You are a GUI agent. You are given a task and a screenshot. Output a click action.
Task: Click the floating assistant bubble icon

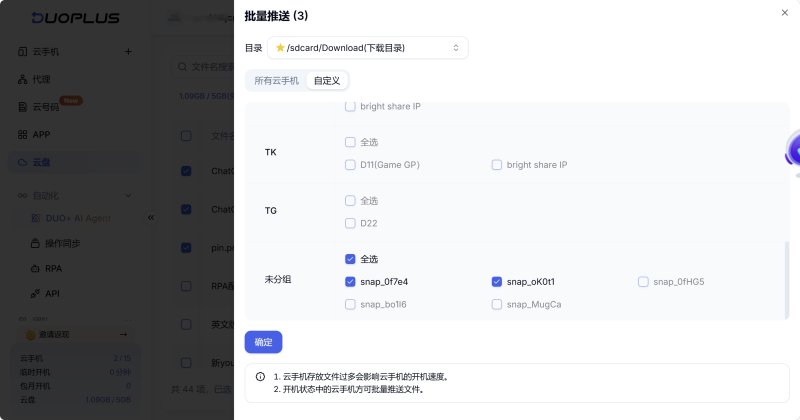(793, 152)
